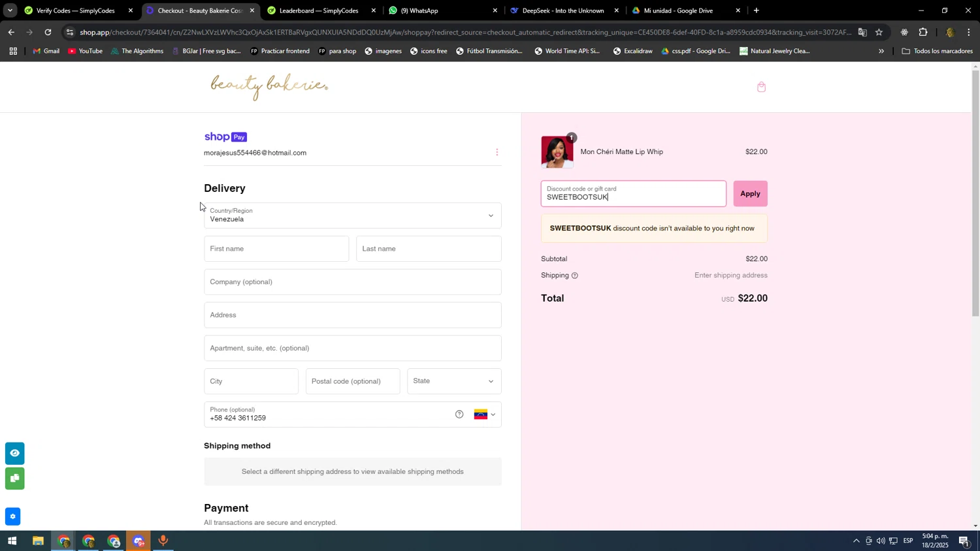Screen dimensions: 980x551
Task: Expand the State dropdown
Action: click(x=454, y=381)
